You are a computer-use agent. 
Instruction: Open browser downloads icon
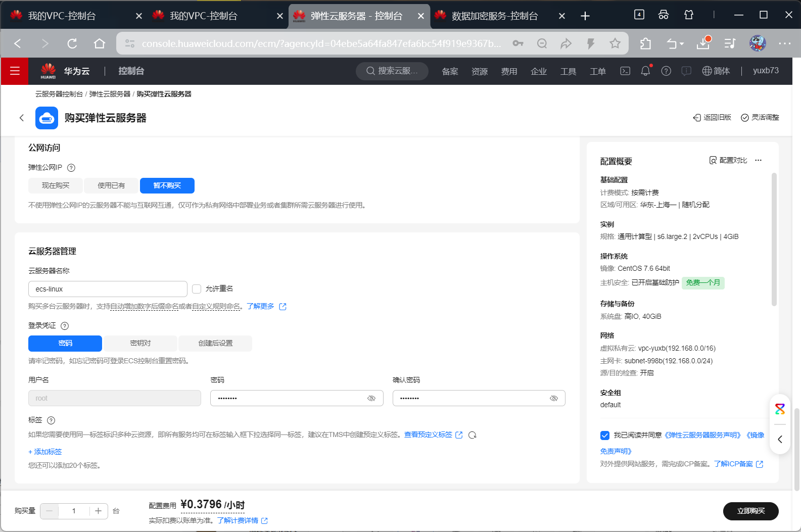click(x=703, y=43)
